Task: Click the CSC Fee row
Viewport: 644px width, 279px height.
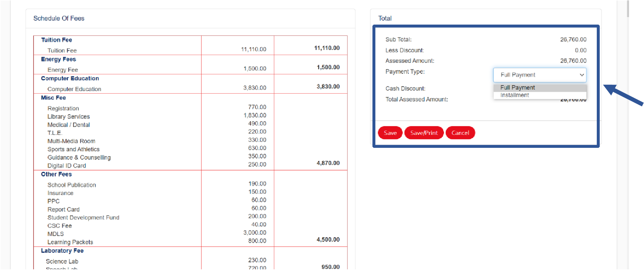Action: pos(60,226)
